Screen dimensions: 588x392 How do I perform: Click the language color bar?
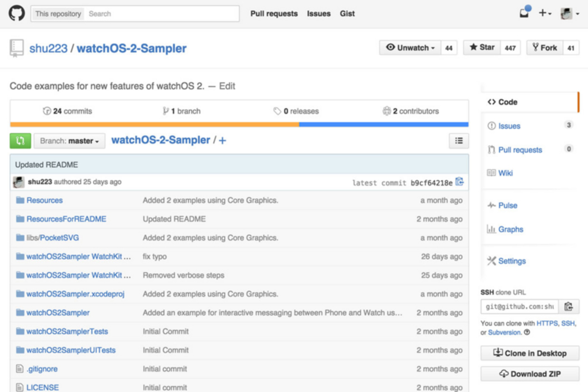click(x=239, y=124)
